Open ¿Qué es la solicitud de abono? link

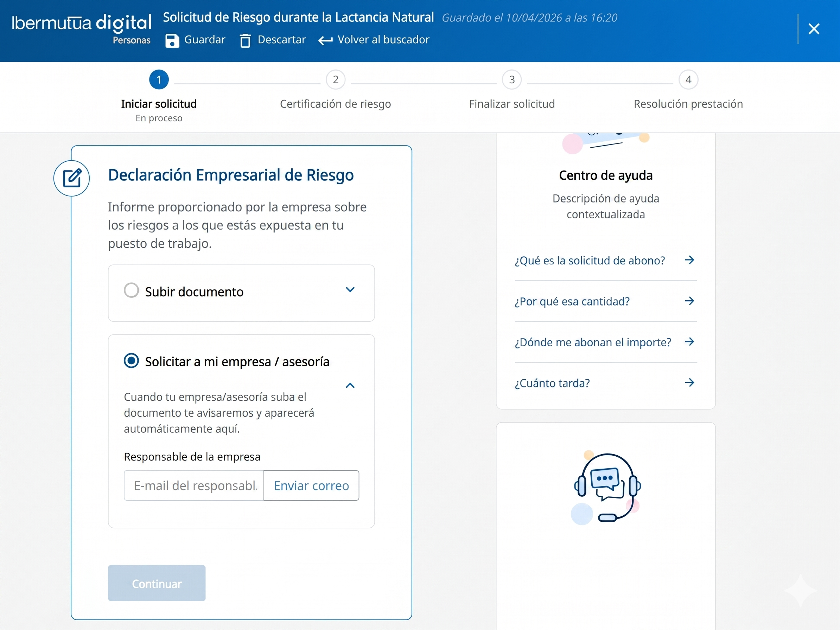point(589,261)
